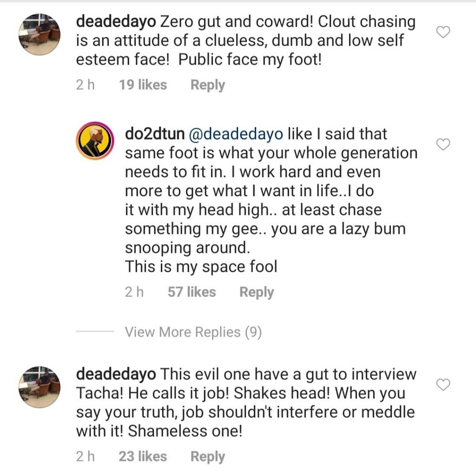This screenshot has width=476, height=476.
Task: Click deadedayo username on "Zero gut" comment
Action: (x=116, y=22)
